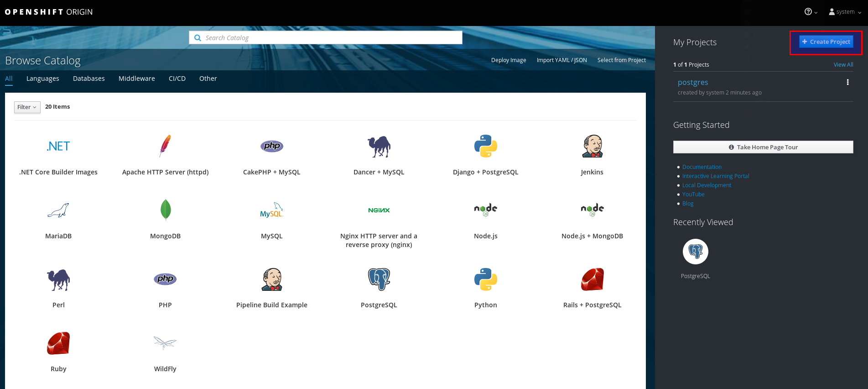Open the .NET Core Builder Images icon
This screenshot has height=389, width=868.
tap(58, 146)
